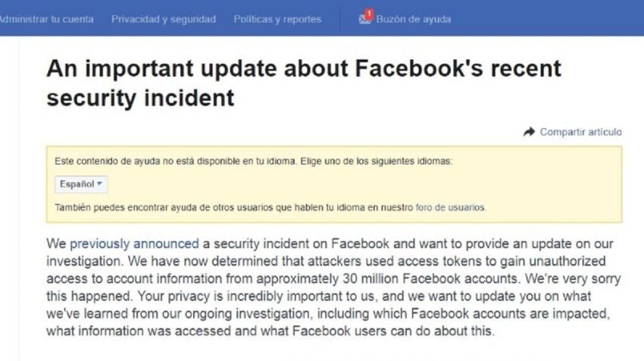
Task: Click the article's security incident headline
Action: (303, 83)
